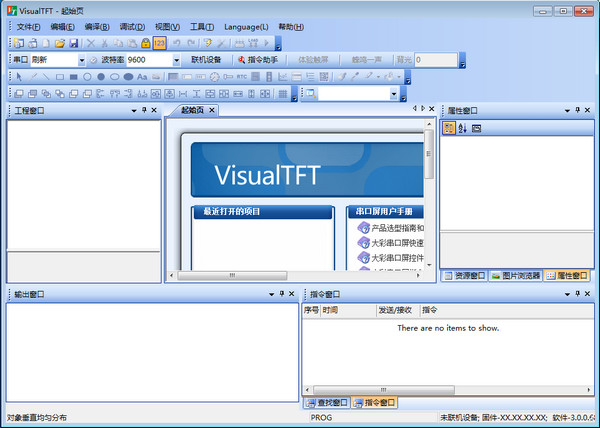Select the Aa text tool
Image resolution: width=600 pixels, height=428 pixels.
pos(142,77)
